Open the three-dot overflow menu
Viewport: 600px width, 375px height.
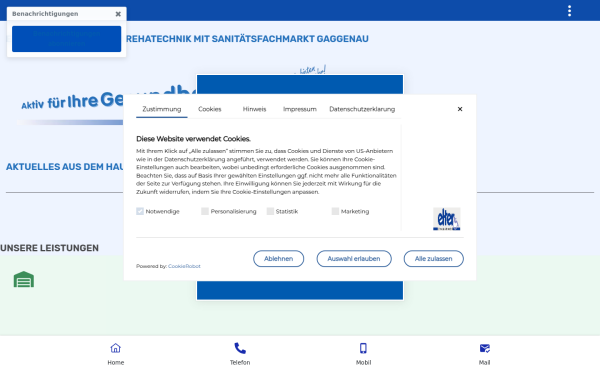[569, 11]
